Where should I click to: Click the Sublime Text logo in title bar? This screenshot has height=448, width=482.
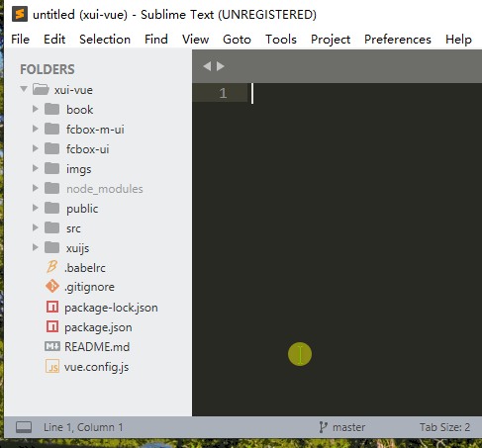tap(20, 15)
